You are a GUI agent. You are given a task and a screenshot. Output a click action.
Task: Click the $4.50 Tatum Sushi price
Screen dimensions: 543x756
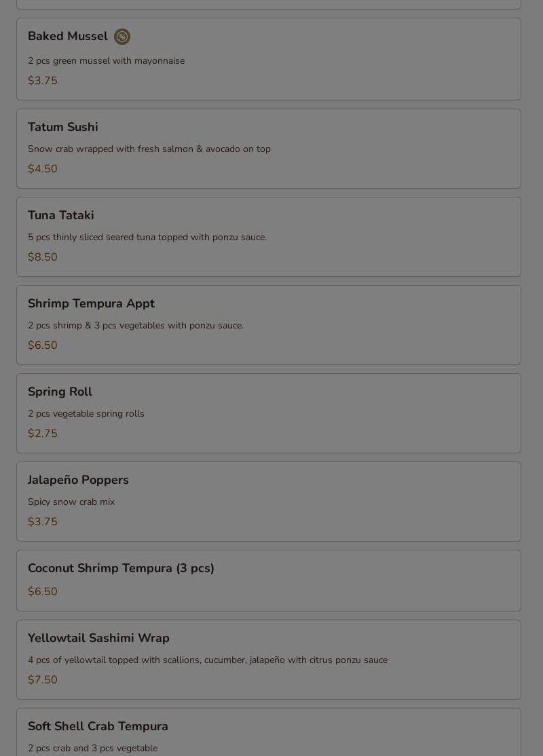[43, 169]
